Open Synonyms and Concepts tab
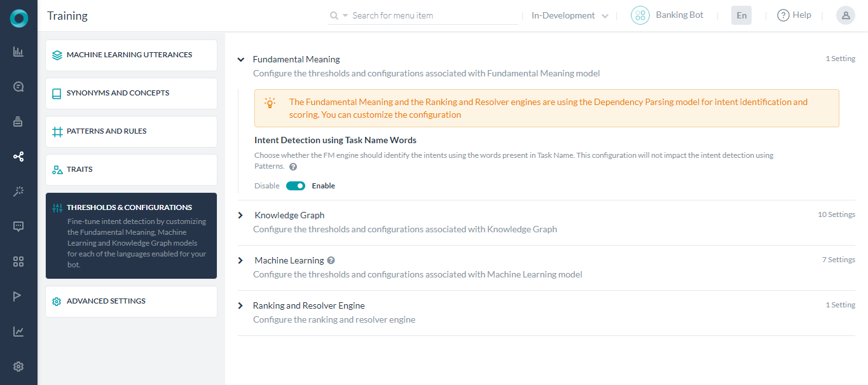Viewport: 868px width, 385px height. click(131, 94)
